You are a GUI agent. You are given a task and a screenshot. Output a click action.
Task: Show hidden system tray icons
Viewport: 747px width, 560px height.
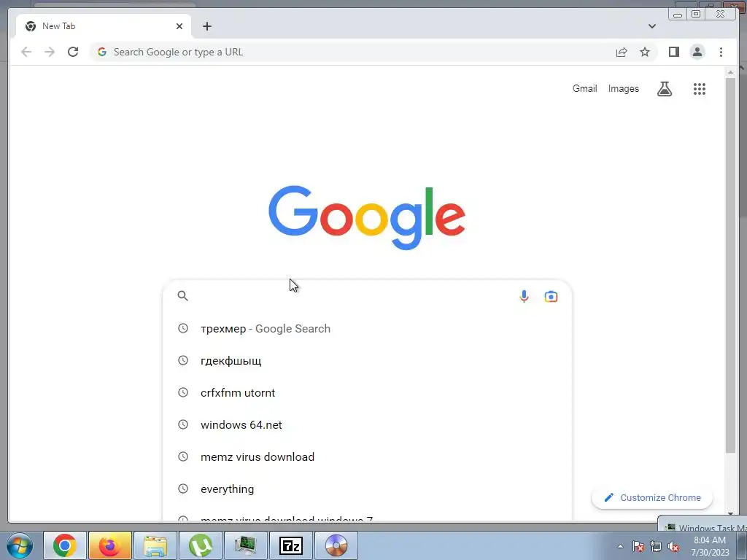(x=620, y=546)
